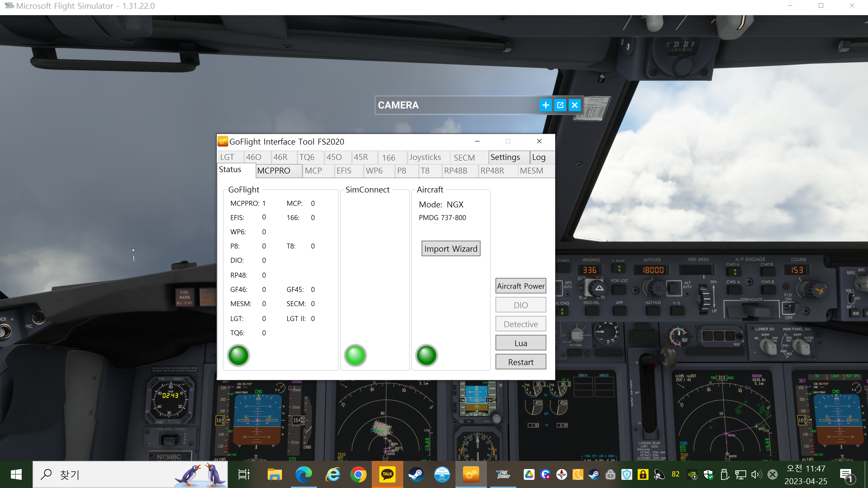Open Google Chrome from taskbar
The width and height of the screenshot is (868, 488).
[x=358, y=474]
